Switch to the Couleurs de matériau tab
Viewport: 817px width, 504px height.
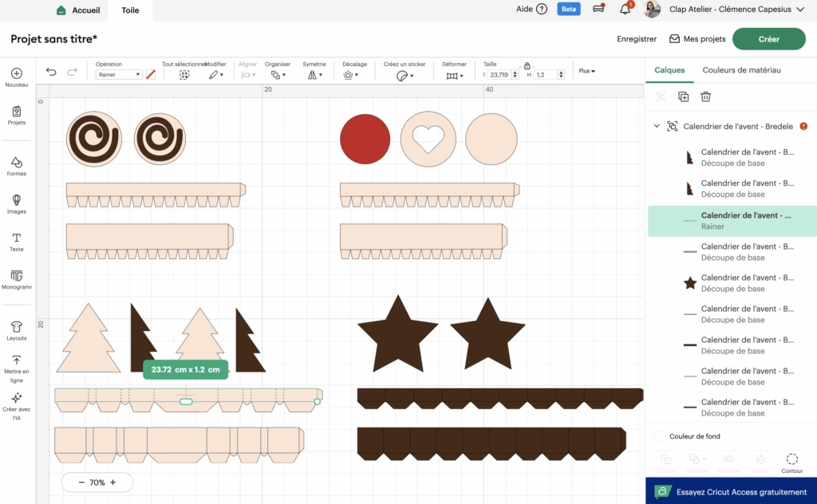(x=741, y=70)
